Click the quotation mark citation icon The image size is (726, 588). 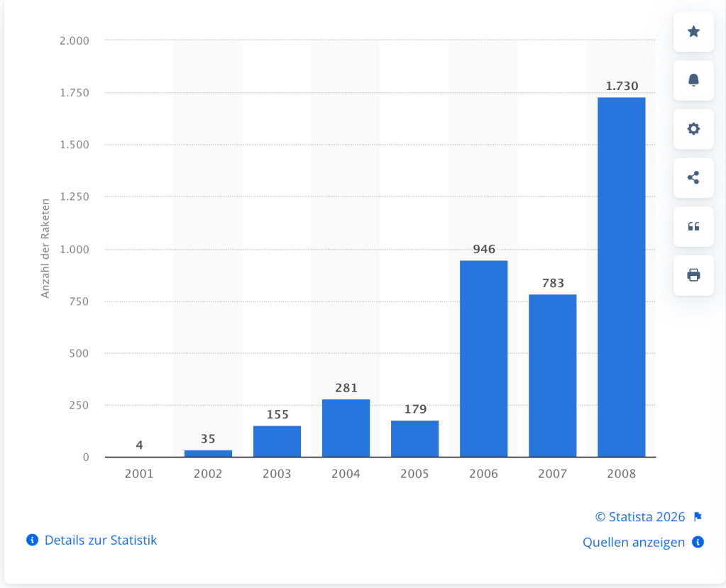[x=693, y=226]
